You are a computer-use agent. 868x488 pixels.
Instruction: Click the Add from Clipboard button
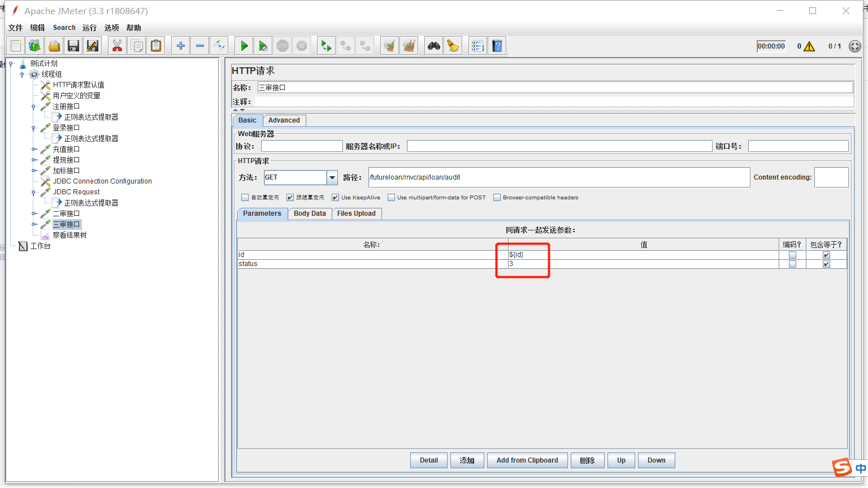point(527,460)
